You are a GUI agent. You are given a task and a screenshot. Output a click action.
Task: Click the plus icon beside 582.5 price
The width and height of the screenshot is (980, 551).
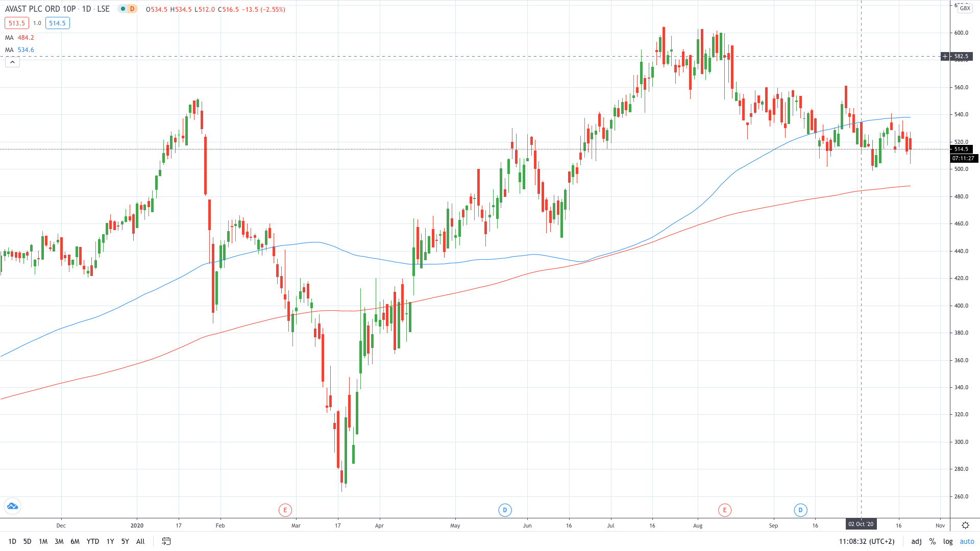945,57
